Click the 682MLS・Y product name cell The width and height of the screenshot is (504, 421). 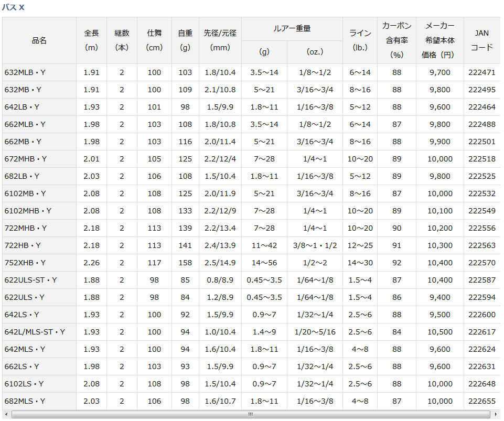[25, 401]
